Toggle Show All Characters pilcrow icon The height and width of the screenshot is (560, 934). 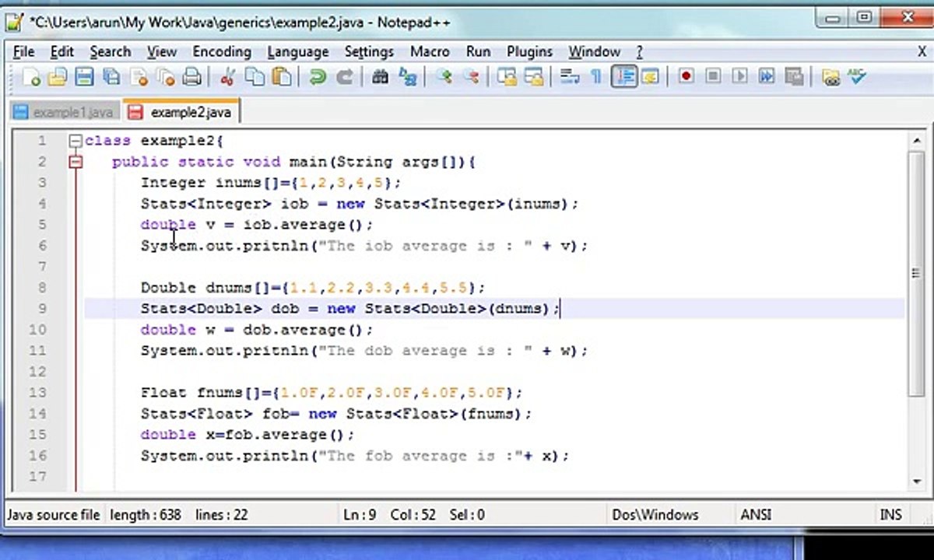[x=596, y=77]
